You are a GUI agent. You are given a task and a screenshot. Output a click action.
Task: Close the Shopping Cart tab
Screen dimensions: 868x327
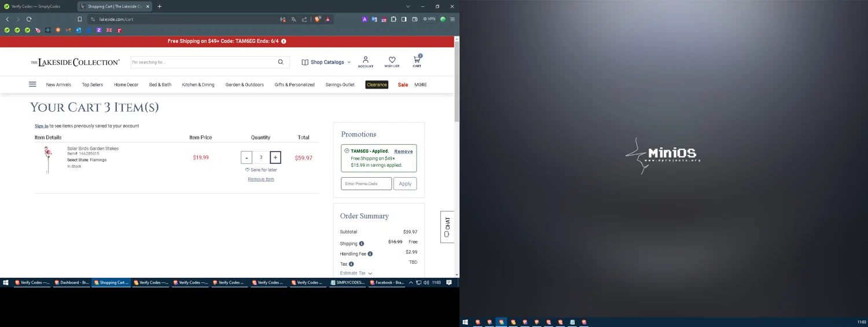click(148, 6)
